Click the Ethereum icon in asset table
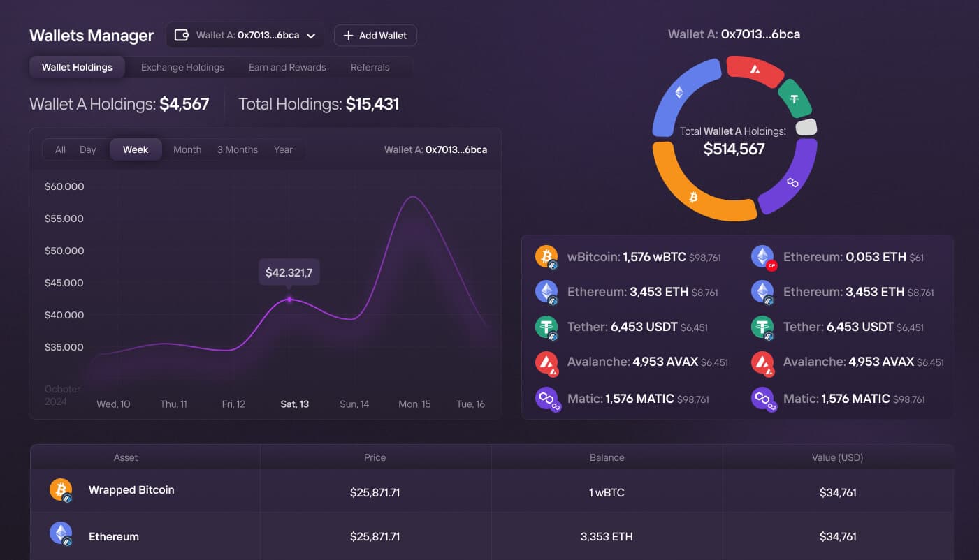 pyautogui.click(x=61, y=534)
